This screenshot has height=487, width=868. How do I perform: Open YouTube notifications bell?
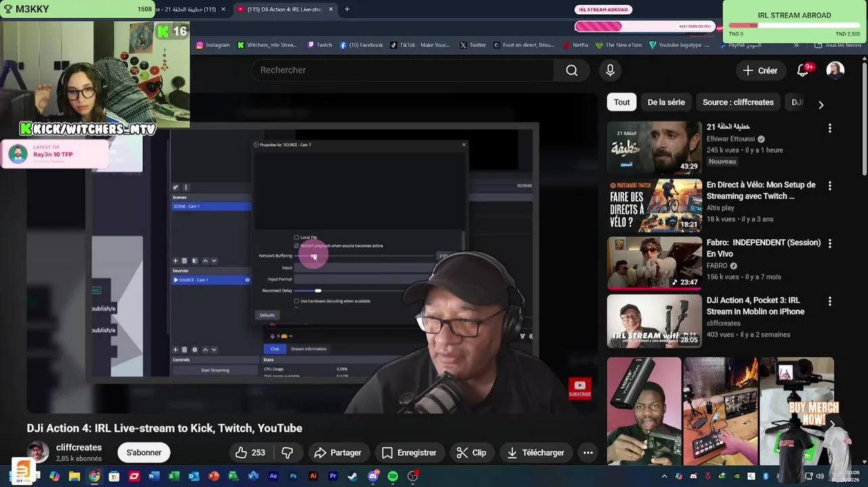tap(803, 70)
